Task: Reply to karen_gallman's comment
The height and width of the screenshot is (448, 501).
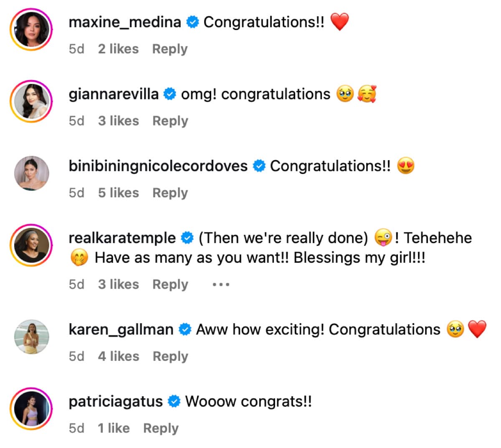Action: tap(170, 356)
